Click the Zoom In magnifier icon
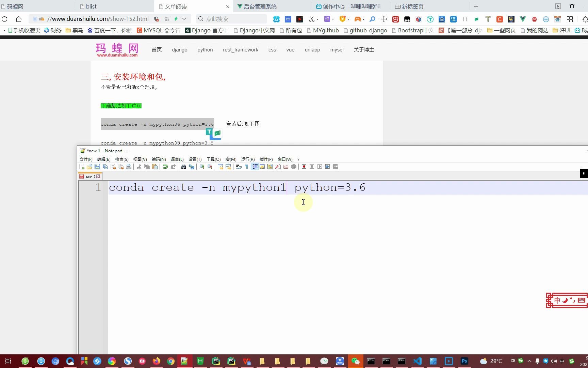588x368 pixels. click(x=202, y=167)
